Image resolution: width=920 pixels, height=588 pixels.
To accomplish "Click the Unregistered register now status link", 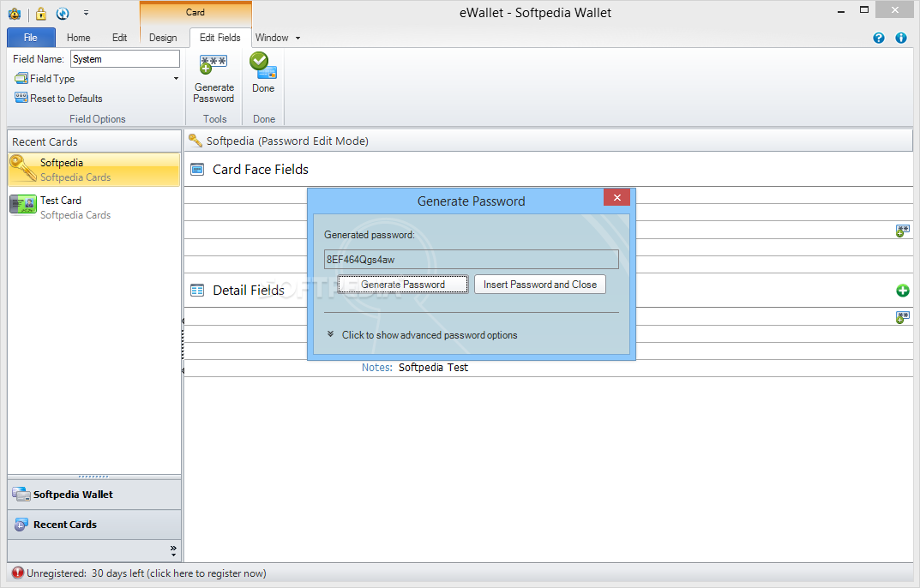I will tap(146, 573).
